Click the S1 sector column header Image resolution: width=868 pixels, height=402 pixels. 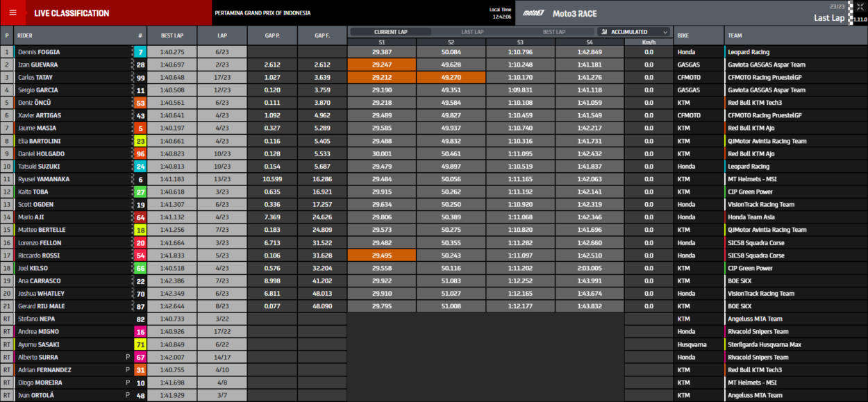pos(382,42)
